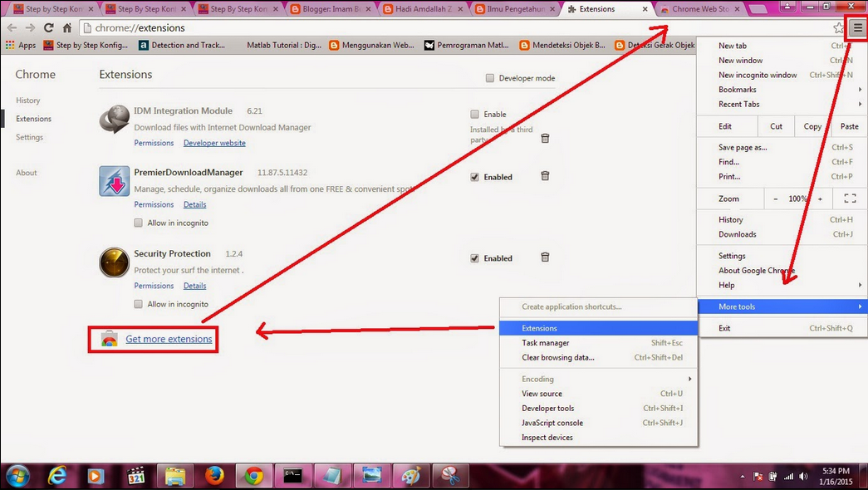Open Developer tools menu item

pyautogui.click(x=598, y=408)
